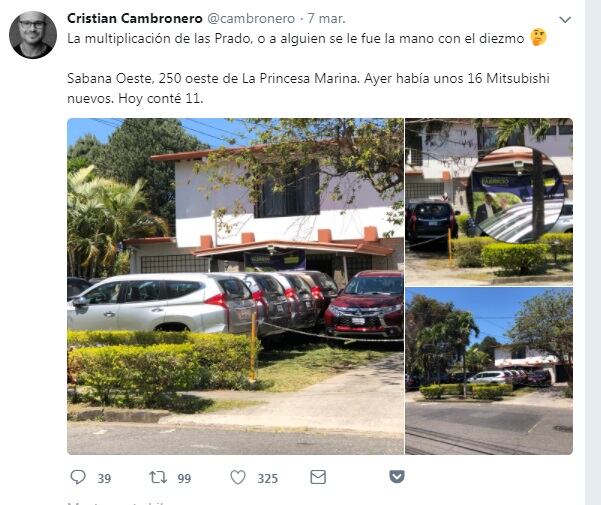The height and width of the screenshot is (505, 601).
Task: Like the tweet with the heart icon
Action: [x=238, y=477]
